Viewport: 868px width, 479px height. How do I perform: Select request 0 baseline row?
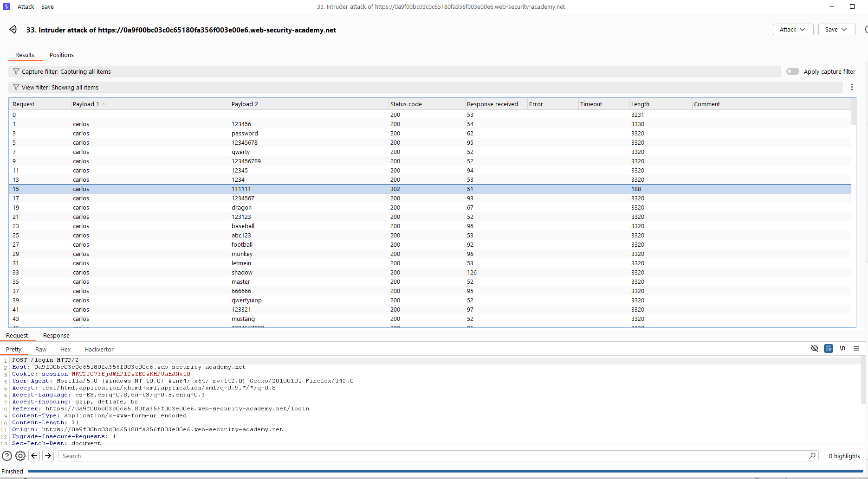[430, 115]
